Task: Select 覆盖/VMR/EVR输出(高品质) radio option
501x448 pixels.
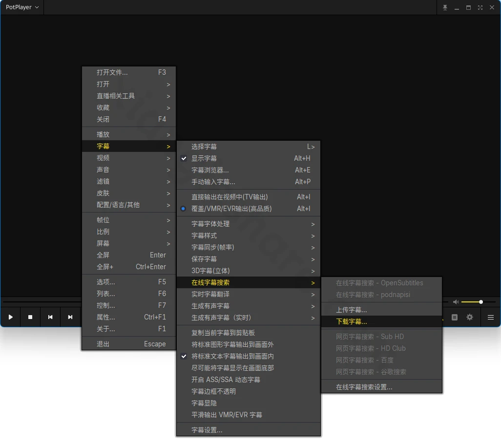Action: click(248, 209)
